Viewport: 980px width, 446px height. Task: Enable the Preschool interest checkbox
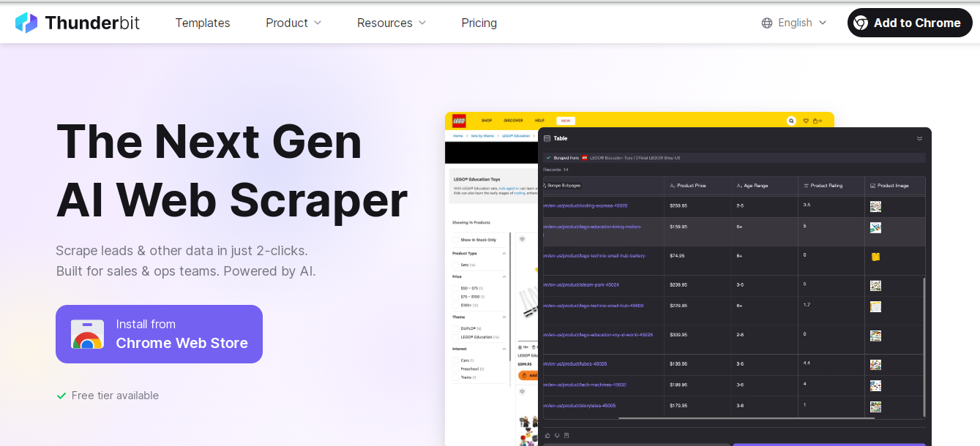click(455, 369)
